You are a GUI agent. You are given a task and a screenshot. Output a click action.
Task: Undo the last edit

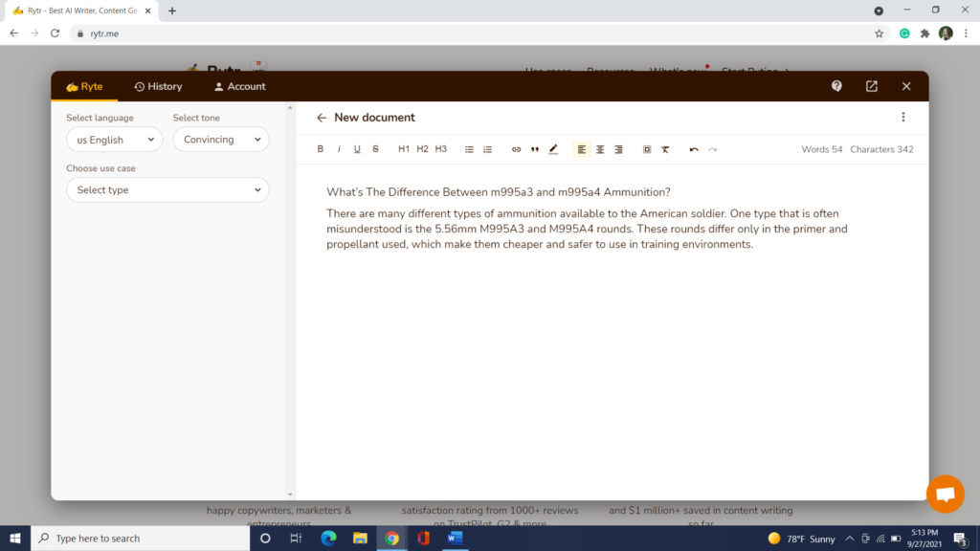694,149
